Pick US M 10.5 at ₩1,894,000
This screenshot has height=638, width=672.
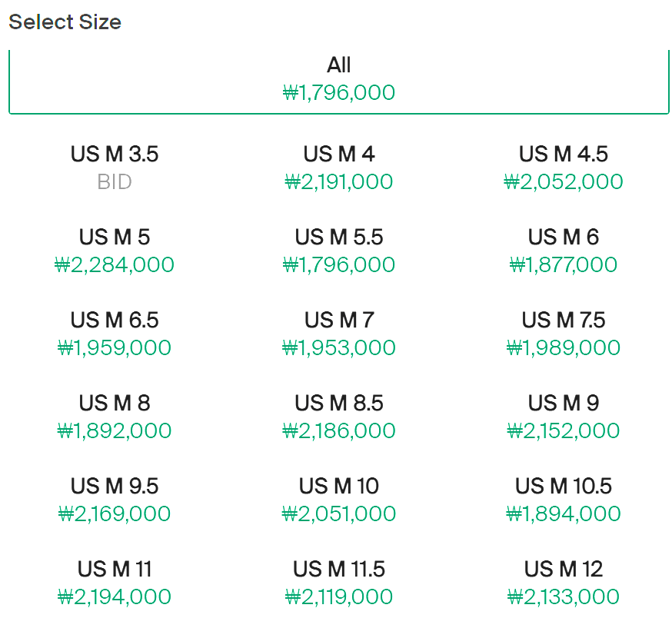(563, 500)
